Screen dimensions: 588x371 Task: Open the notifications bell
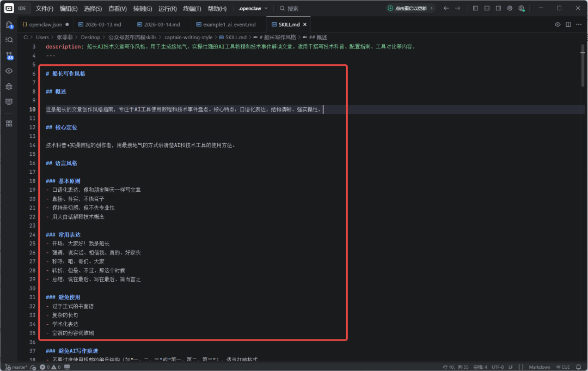(579, 367)
